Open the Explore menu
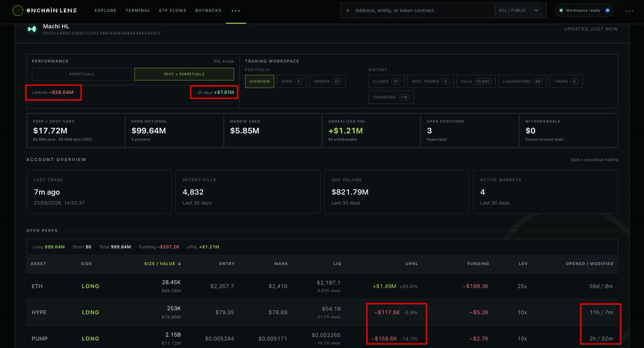The width and height of the screenshot is (644, 348). [106, 11]
